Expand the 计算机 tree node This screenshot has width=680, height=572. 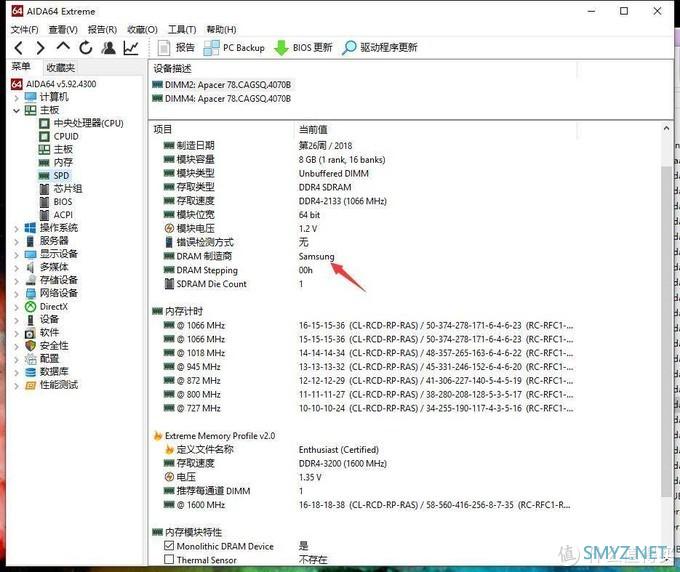pyautogui.click(x=16, y=98)
